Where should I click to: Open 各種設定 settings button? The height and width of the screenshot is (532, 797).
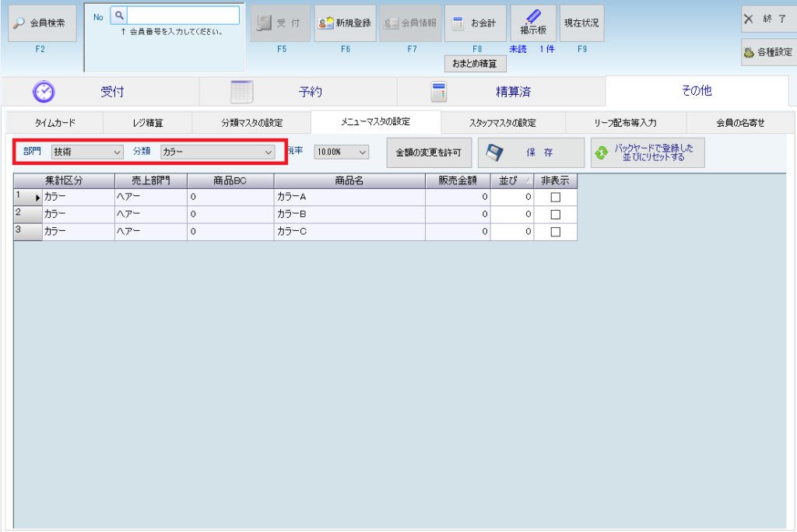768,53
